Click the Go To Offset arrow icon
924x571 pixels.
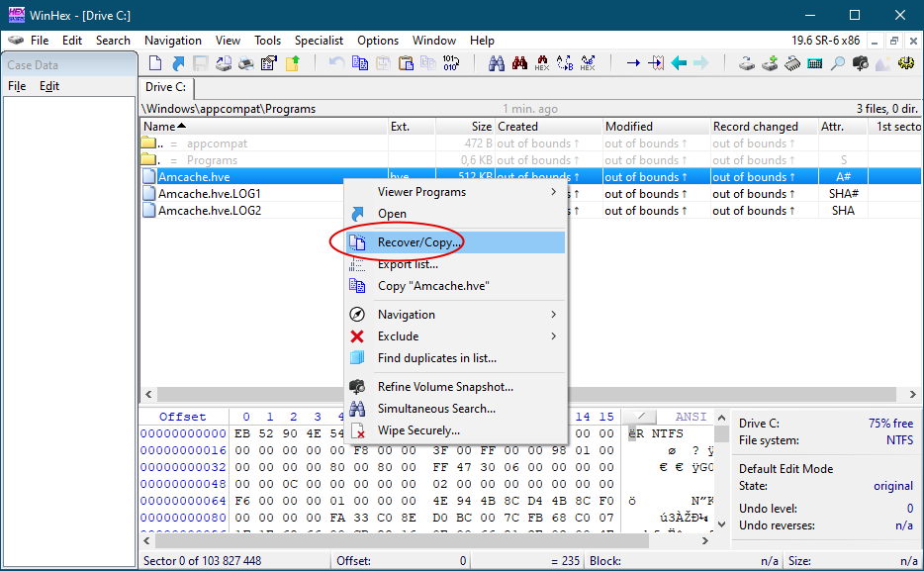point(633,63)
